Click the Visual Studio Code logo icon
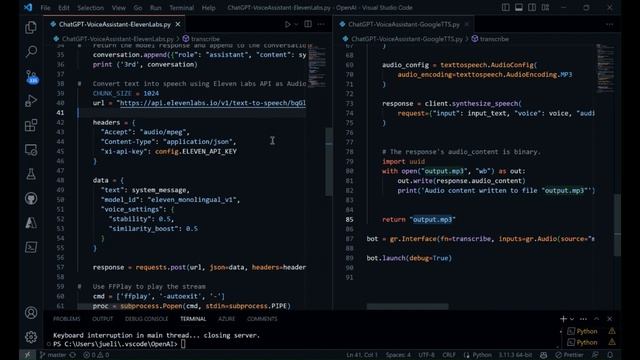This screenshot has width=640, height=360. pyautogui.click(x=28, y=7)
